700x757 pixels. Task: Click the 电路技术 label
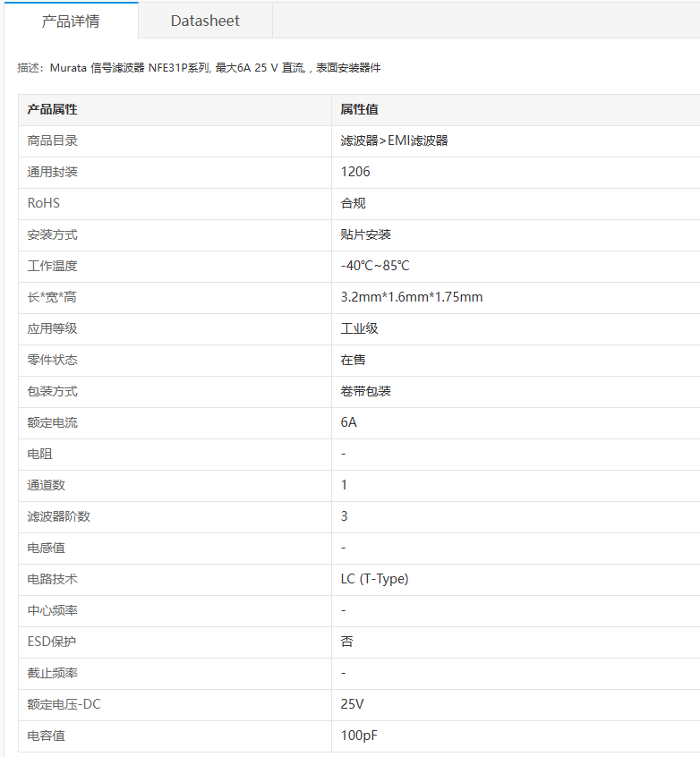(x=52, y=579)
